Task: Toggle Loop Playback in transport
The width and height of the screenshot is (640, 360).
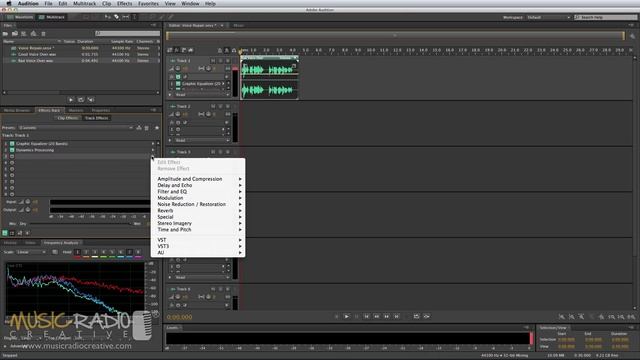Action: point(416,316)
